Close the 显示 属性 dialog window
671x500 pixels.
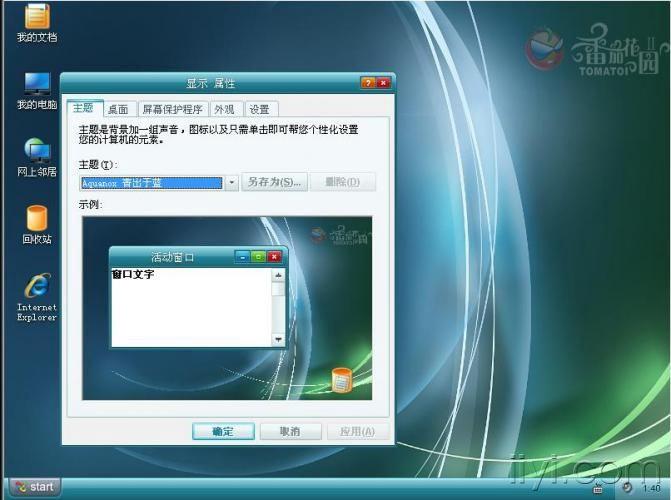384,83
